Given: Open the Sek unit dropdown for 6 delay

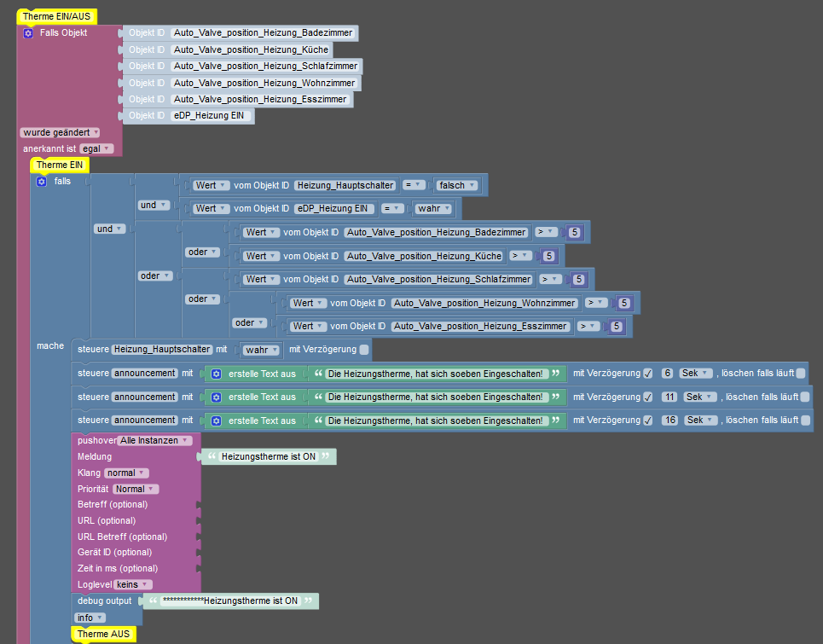Looking at the screenshot, I should click(696, 373).
